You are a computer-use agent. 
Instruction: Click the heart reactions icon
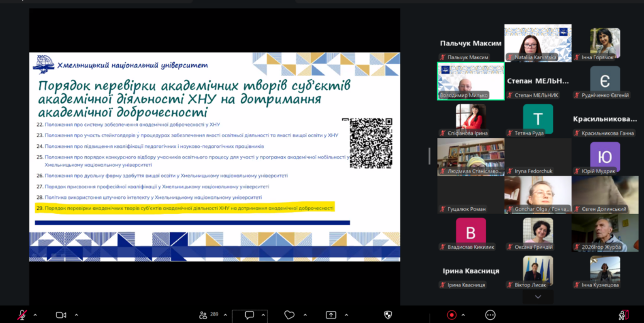[289, 315]
